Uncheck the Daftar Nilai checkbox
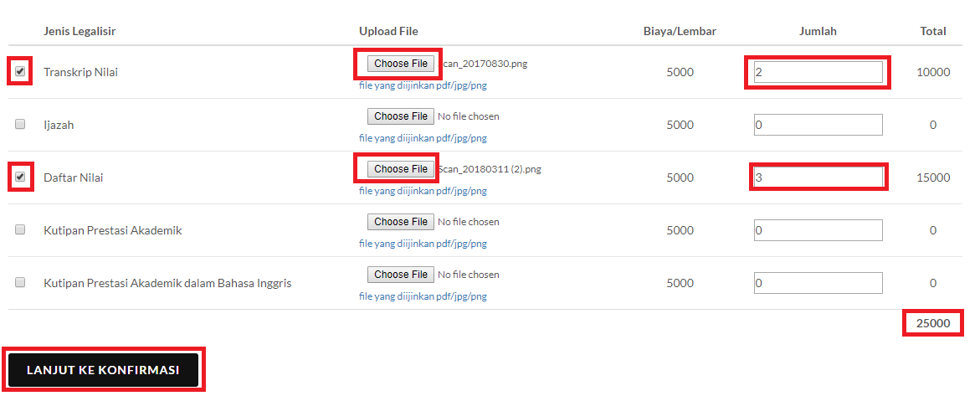The image size is (980, 396). [20, 177]
